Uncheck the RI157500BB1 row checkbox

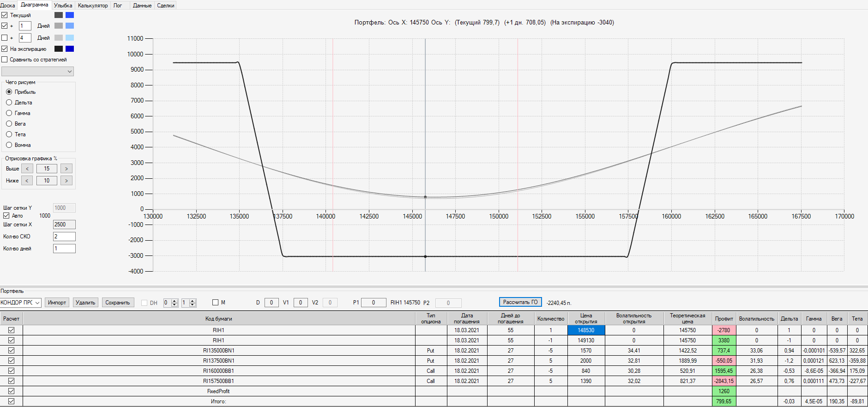[12, 381]
